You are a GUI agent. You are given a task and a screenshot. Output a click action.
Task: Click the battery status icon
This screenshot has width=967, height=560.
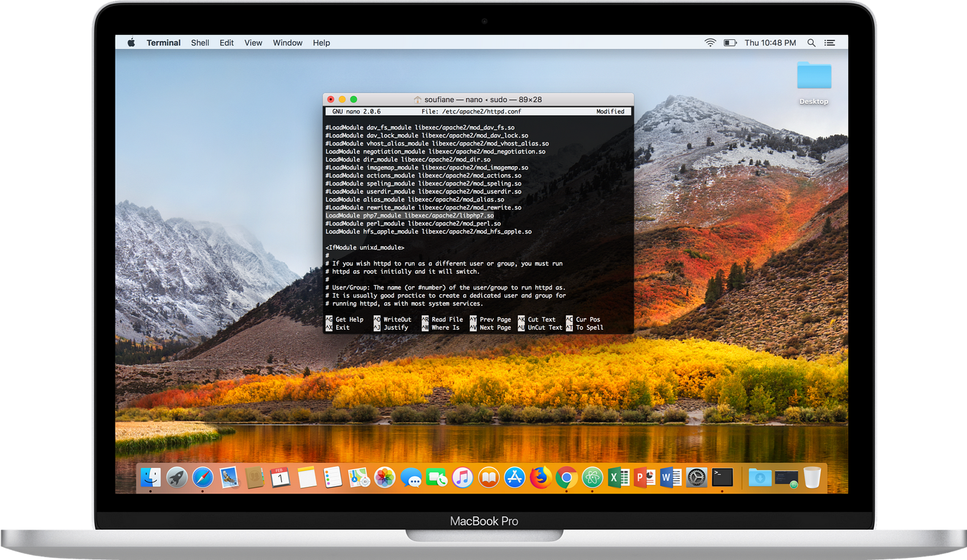(x=730, y=42)
